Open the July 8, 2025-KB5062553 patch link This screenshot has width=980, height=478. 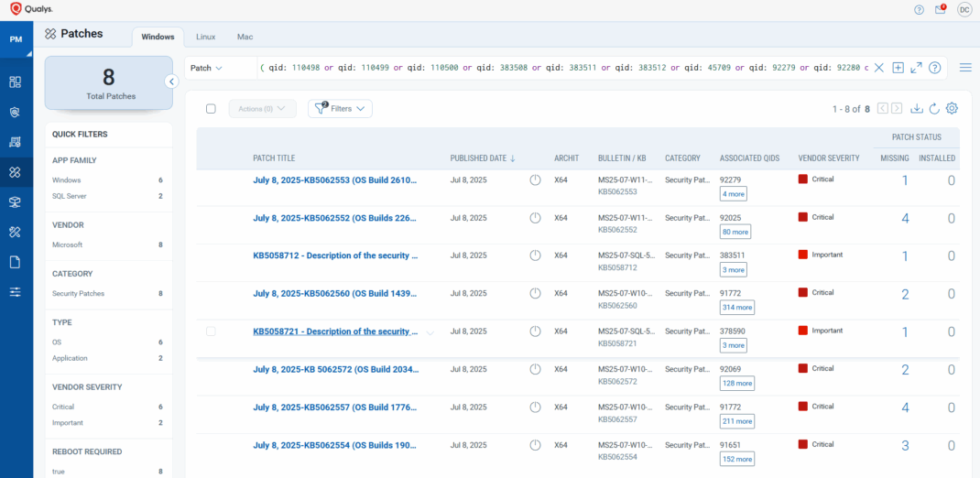click(335, 179)
